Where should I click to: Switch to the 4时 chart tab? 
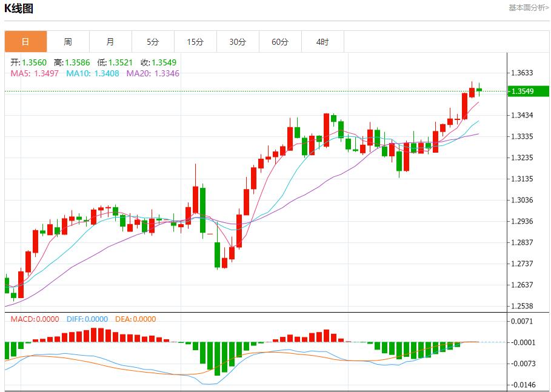(322, 42)
